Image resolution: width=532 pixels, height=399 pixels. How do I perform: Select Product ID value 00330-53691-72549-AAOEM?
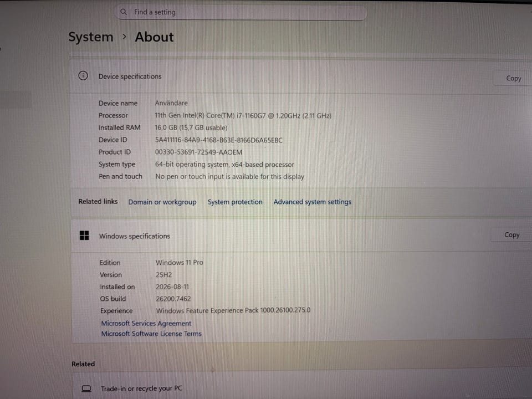tap(198, 152)
